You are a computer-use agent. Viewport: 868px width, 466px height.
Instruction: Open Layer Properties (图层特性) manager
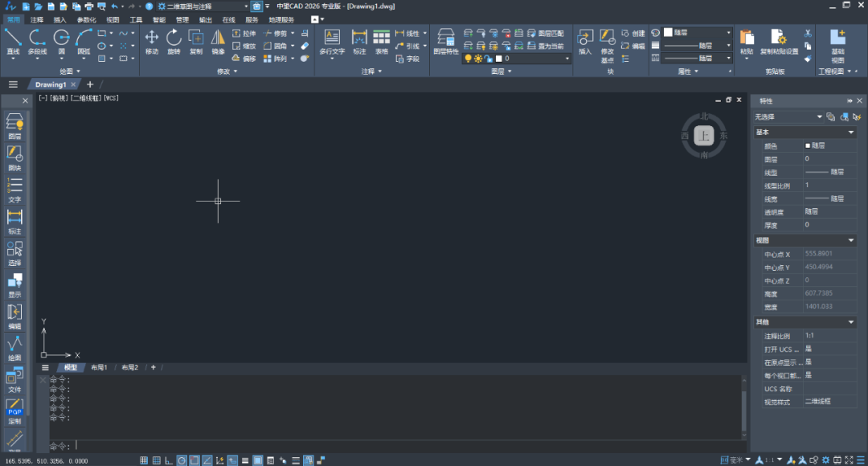(445, 41)
